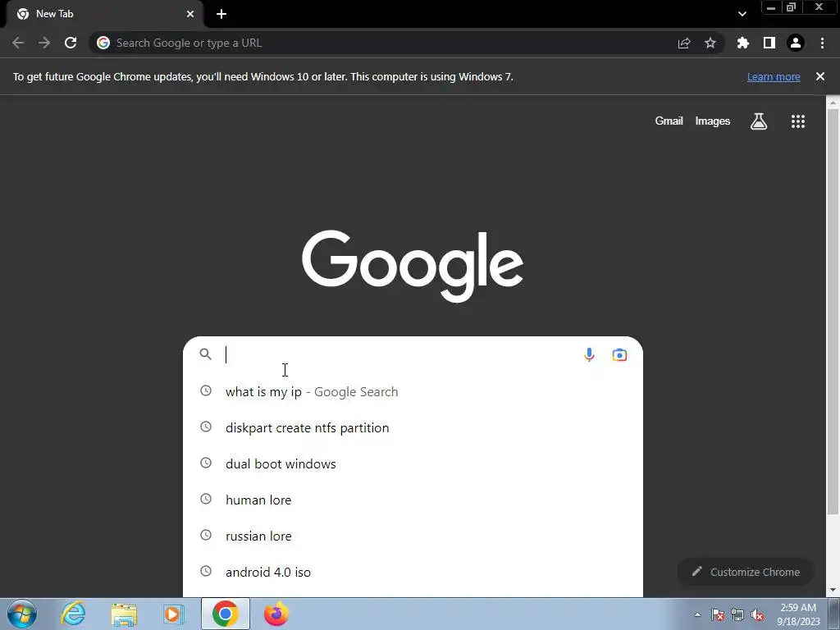Screen dimensions: 840x630
Task: Click the muted volume tray icon
Action: click(757, 615)
